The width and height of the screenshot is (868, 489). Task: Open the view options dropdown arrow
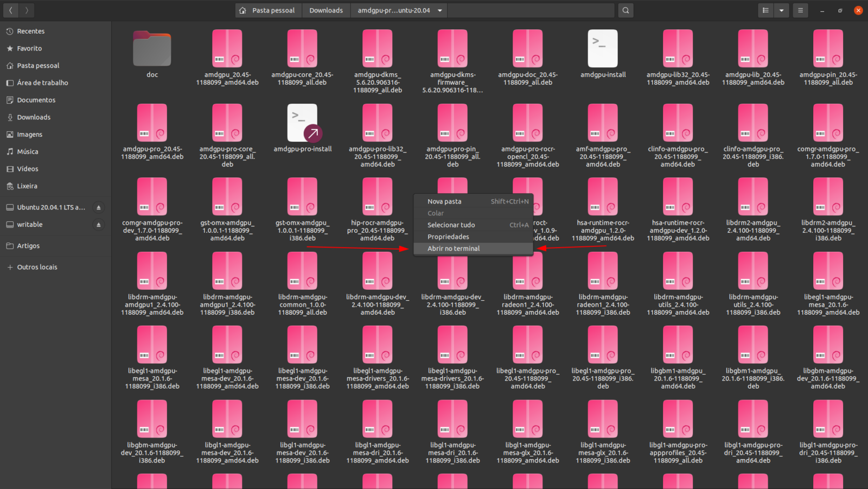[781, 10]
